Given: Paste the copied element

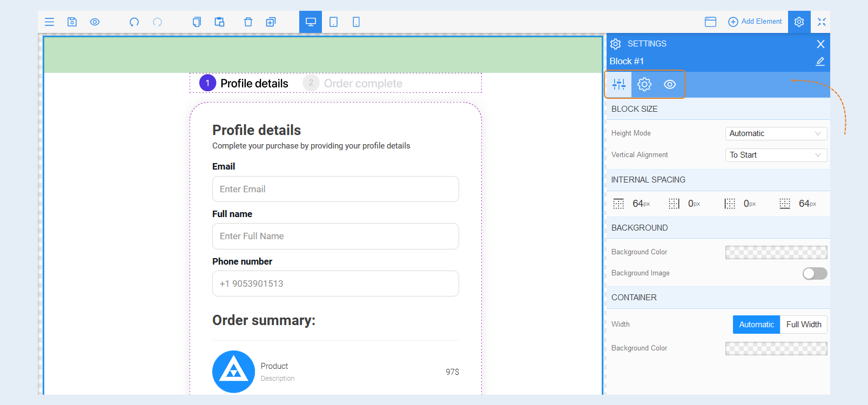Looking at the screenshot, I should [x=219, y=22].
